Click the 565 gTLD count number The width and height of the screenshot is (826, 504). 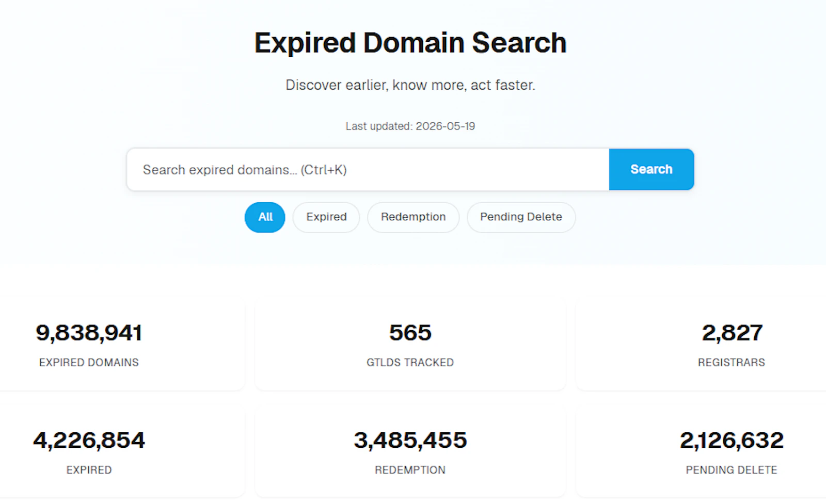[410, 333]
